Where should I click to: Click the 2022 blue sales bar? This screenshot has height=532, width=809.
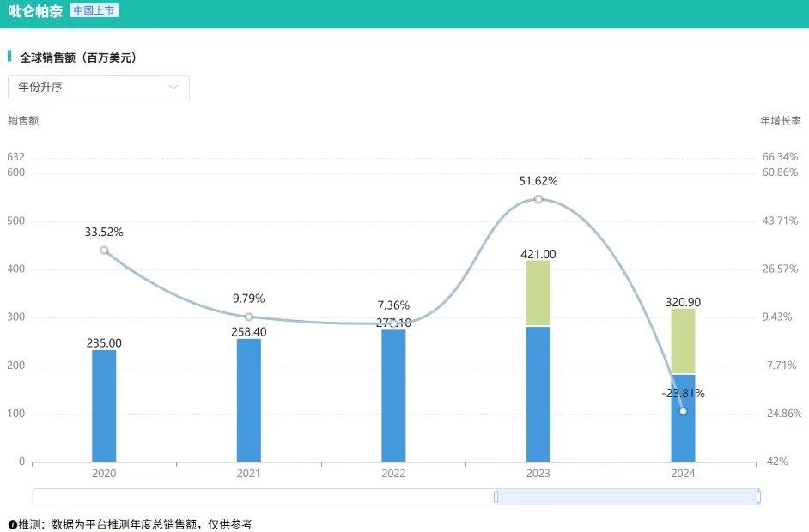pos(393,396)
